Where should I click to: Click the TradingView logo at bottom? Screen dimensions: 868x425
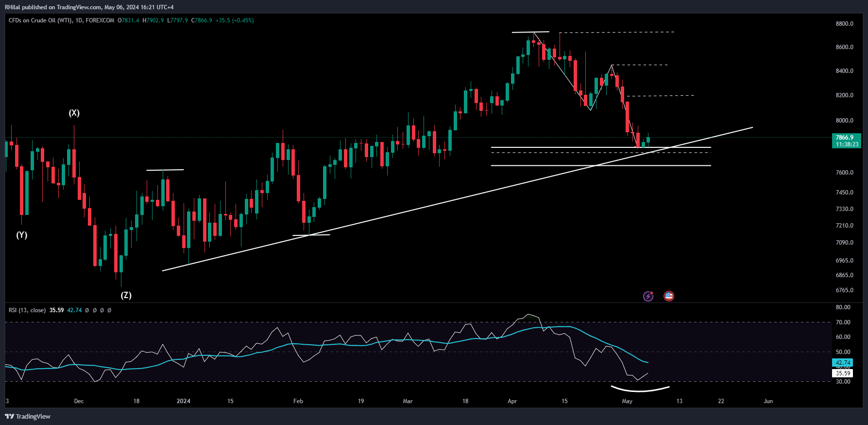click(28, 416)
